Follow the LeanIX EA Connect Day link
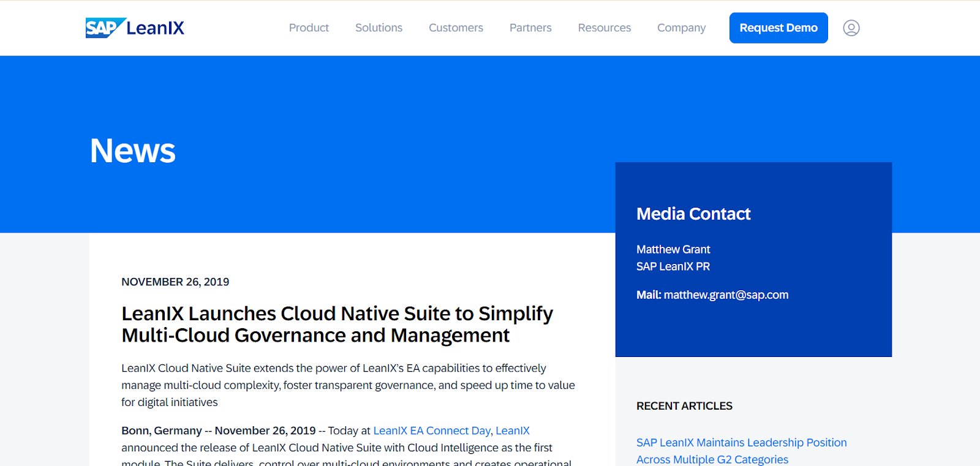Image resolution: width=980 pixels, height=466 pixels. point(432,430)
